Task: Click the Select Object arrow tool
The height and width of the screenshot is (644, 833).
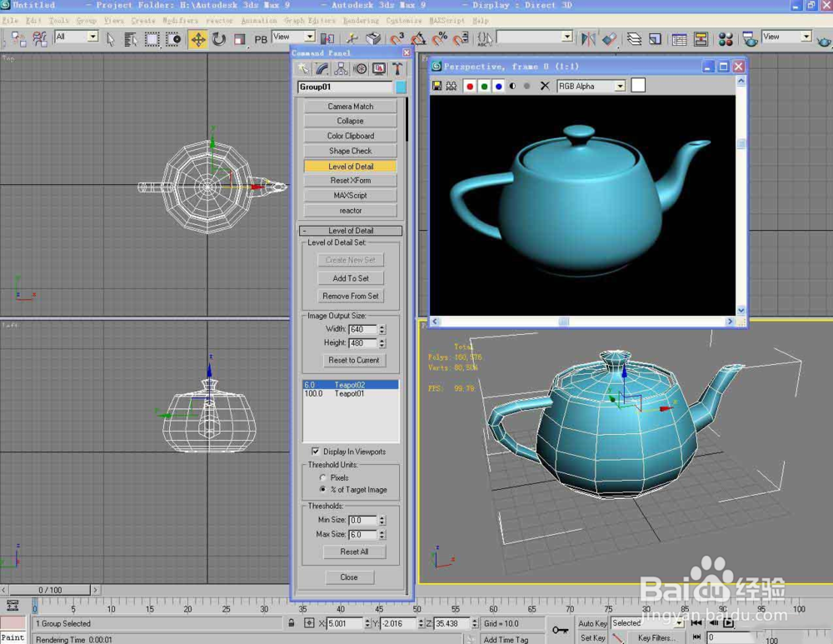Action: tap(111, 39)
